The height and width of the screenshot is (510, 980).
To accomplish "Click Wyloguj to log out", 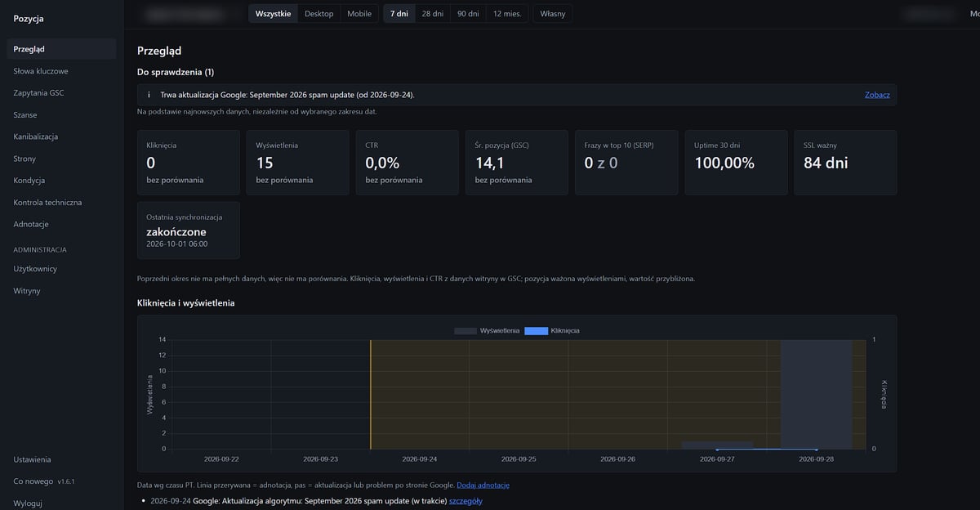I will 62,503.
